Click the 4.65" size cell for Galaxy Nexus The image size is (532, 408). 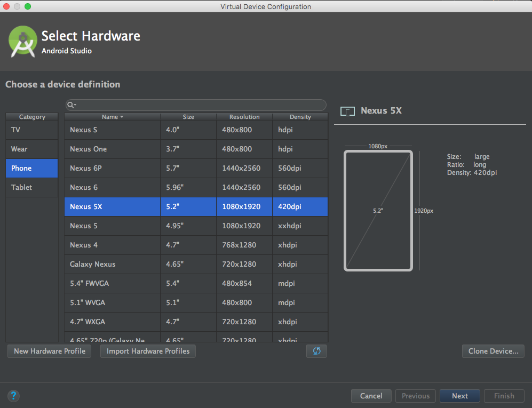click(x=188, y=264)
